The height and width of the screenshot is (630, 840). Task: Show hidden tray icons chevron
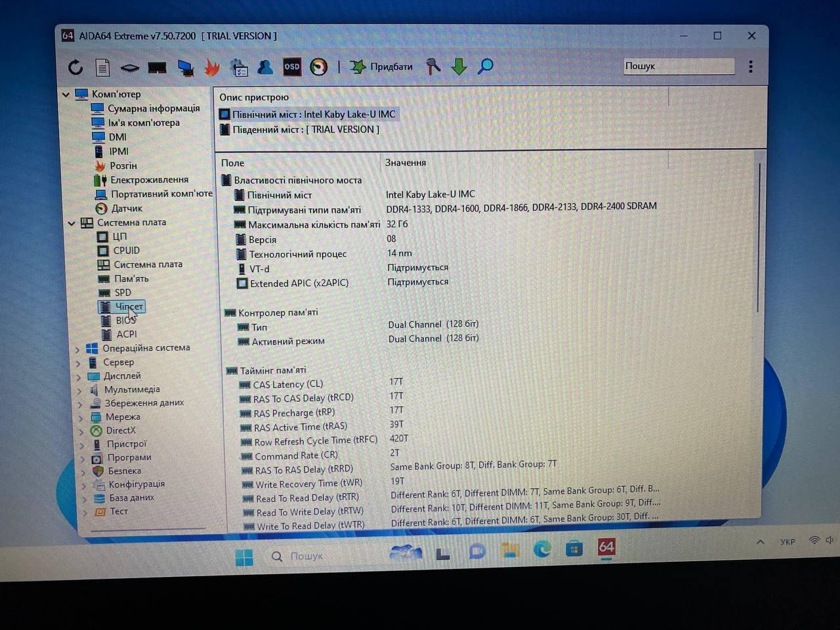pyautogui.click(x=760, y=542)
